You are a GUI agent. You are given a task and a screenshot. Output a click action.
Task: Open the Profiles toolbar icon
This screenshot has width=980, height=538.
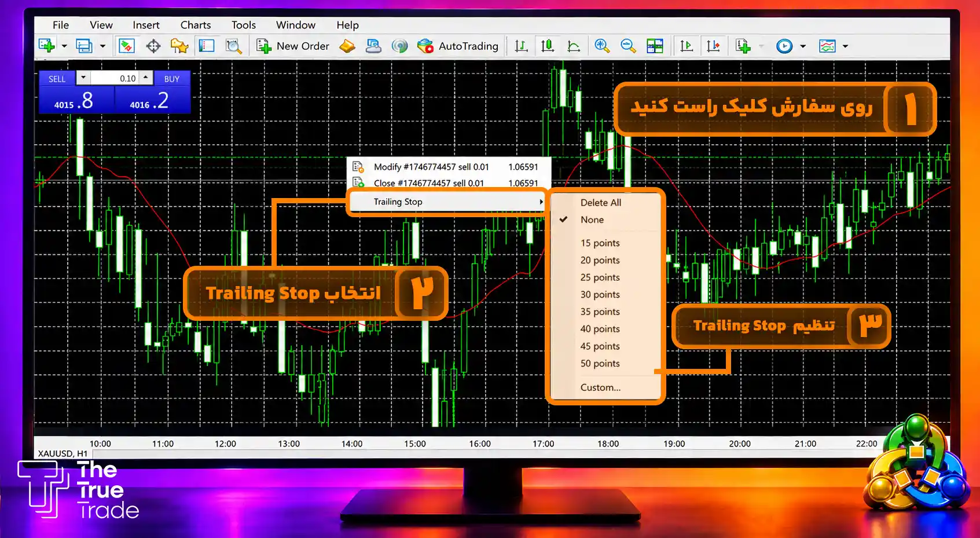(x=84, y=46)
